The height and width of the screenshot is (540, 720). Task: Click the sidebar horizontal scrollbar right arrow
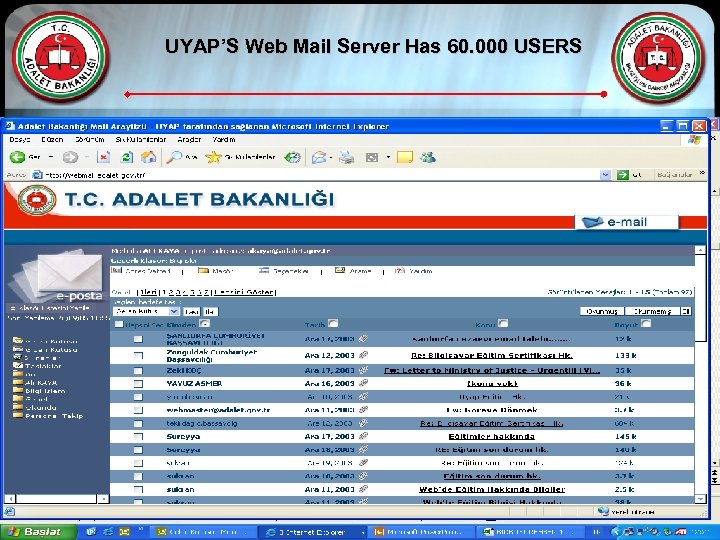(x=103, y=499)
